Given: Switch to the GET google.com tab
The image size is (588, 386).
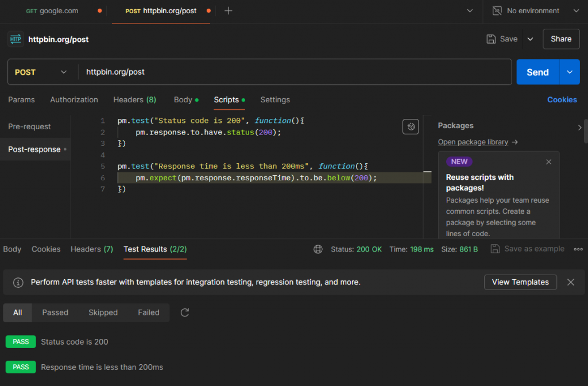Looking at the screenshot, I should tap(52, 11).
